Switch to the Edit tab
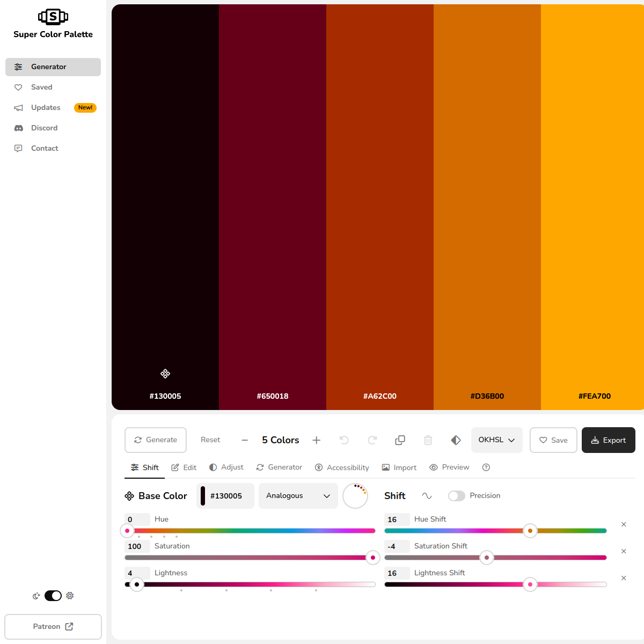Image resolution: width=644 pixels, height=644 pixels. (x=184, y=467)
